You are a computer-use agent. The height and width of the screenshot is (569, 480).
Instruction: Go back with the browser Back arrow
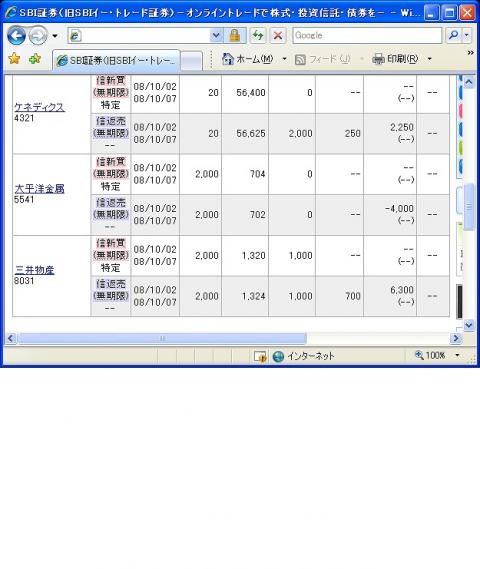pyautogui.click(x=16, y=36)
